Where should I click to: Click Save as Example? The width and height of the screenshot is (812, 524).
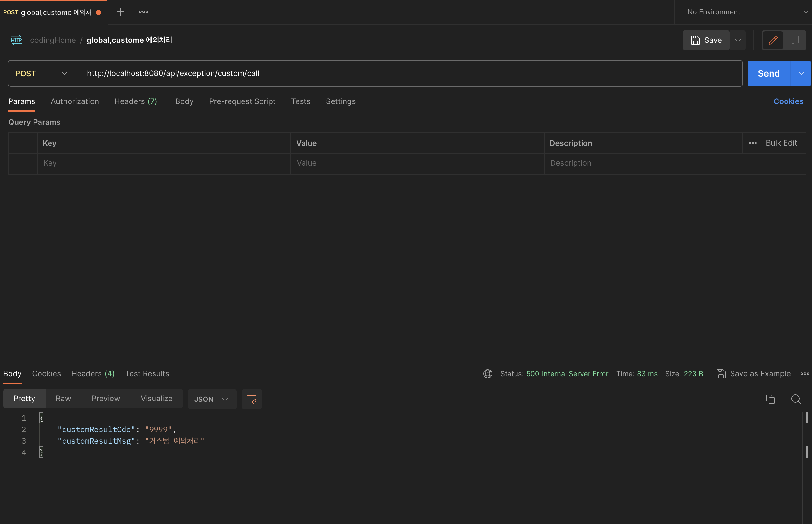pyautogui.click(x=754, y=374)
